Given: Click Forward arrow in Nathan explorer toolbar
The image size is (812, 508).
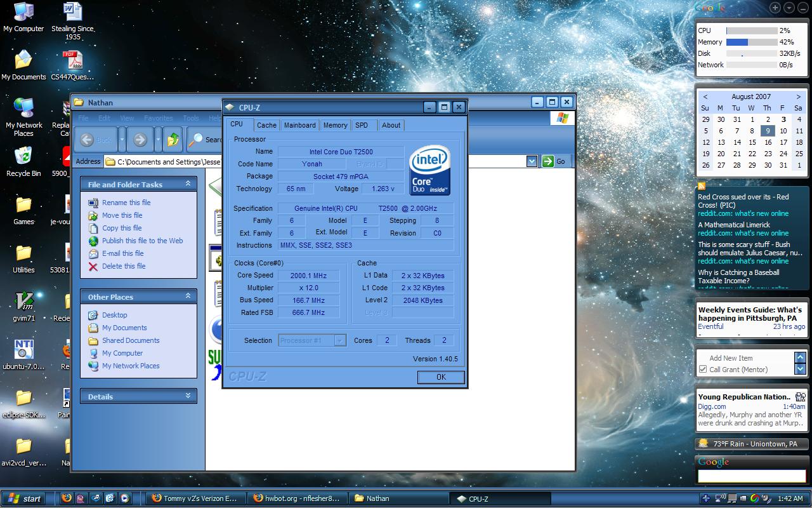Looking at the screenshot, I should 140,140.
